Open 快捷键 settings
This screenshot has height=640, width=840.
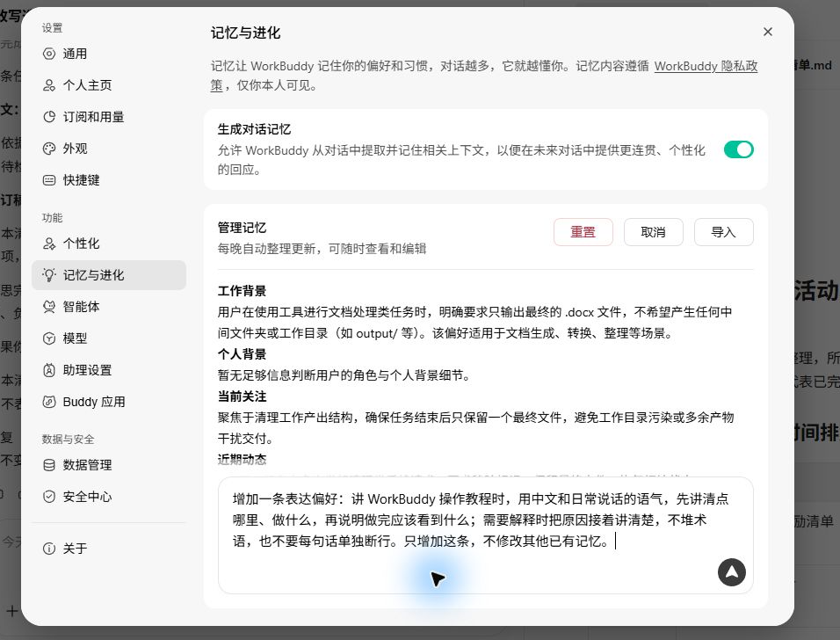[109, 180]
